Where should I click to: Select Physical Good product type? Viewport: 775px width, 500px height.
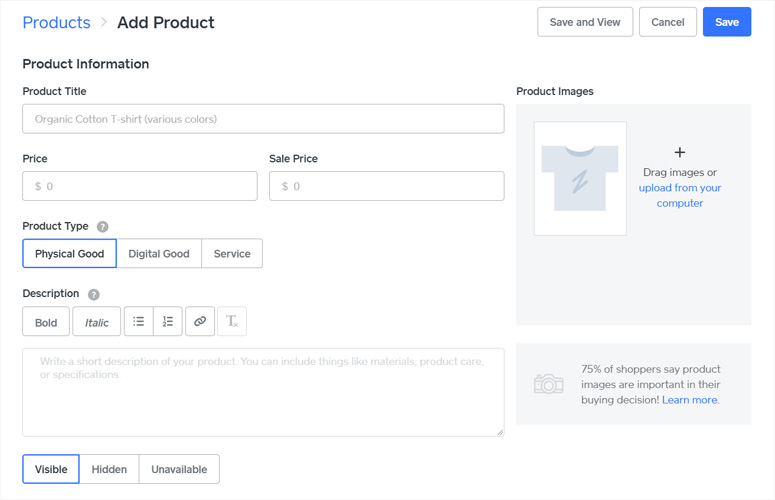point(70,254)
